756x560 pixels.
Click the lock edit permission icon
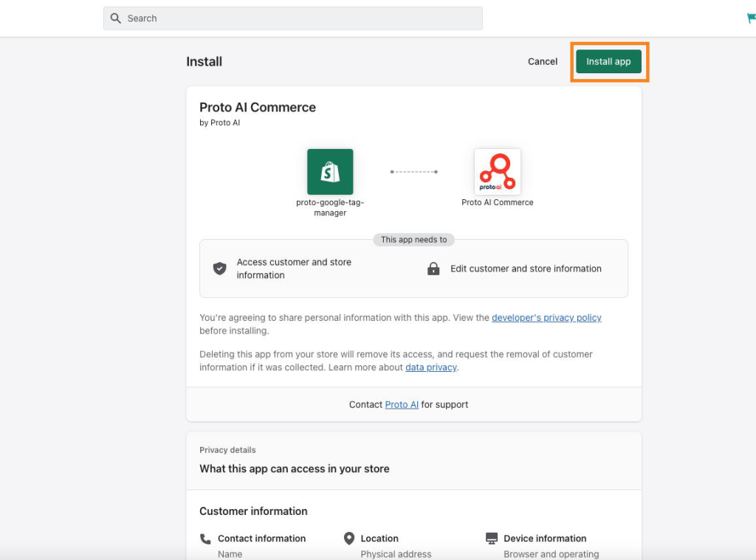(x=433, y=269)
